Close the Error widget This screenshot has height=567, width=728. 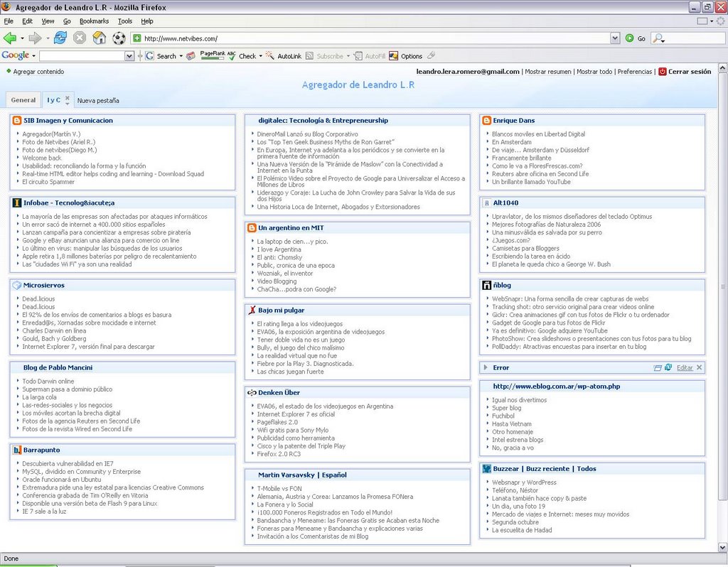coord(700,367)
